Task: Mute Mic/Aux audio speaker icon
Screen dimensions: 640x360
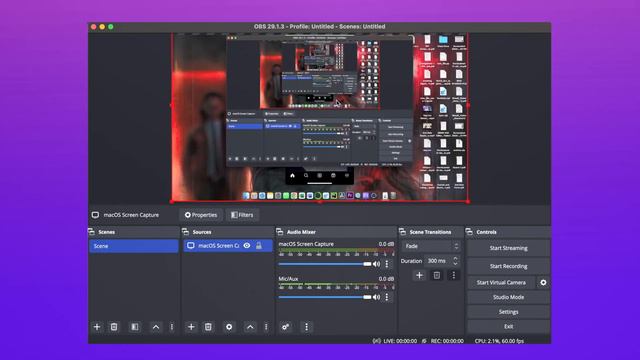Action: (x=377, y=297)
